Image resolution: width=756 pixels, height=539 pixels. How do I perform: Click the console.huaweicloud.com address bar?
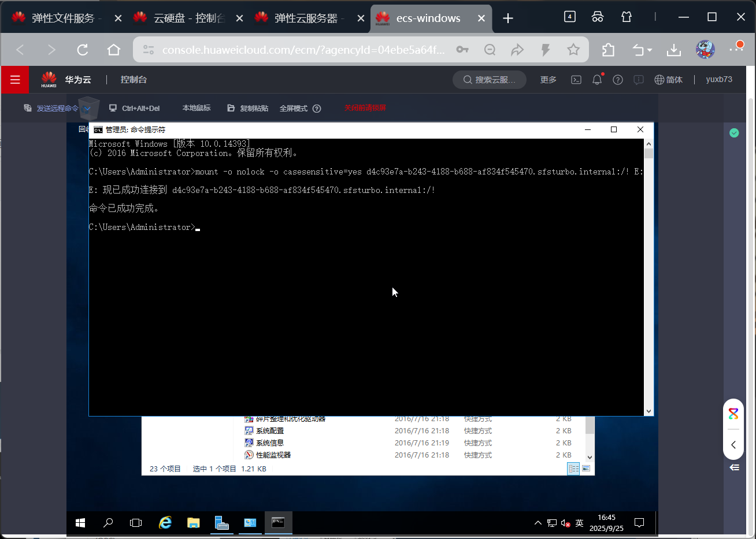303,50
